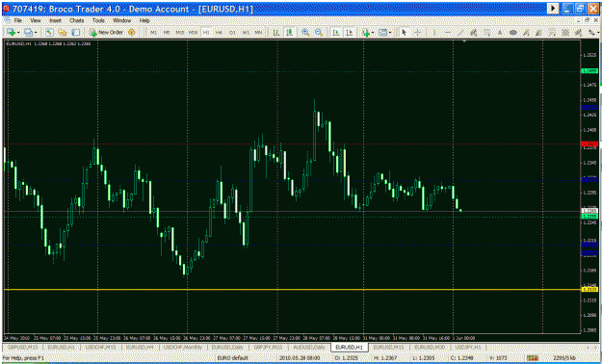Select the Text 'A' tool
Screen dimensions: 602x364
500,33
